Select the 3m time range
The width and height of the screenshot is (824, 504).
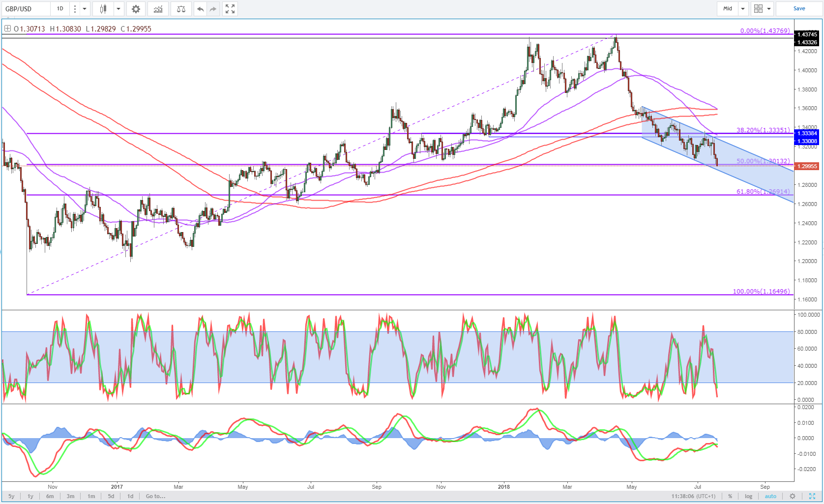click(71, 496)
